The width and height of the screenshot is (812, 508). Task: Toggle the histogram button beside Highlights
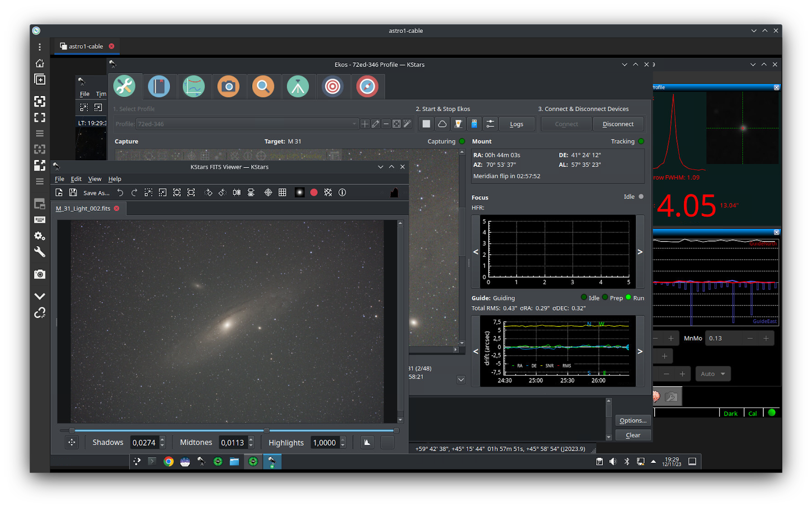367,443
